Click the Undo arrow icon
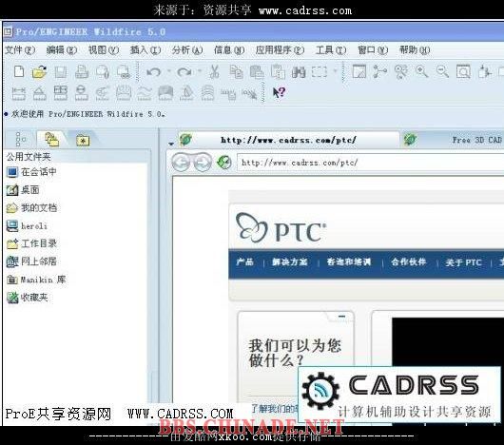The height and width of the screenshot is (445, 504). [x=154, y=71]
